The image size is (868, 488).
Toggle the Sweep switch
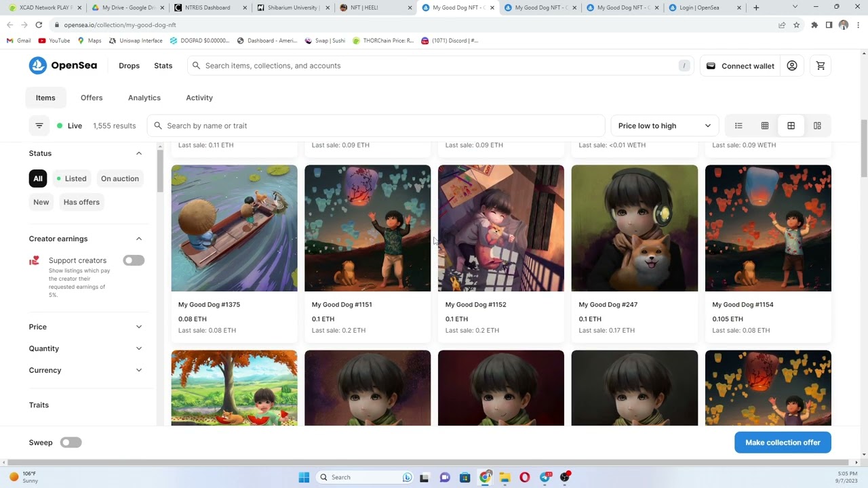tap(71, 443)
